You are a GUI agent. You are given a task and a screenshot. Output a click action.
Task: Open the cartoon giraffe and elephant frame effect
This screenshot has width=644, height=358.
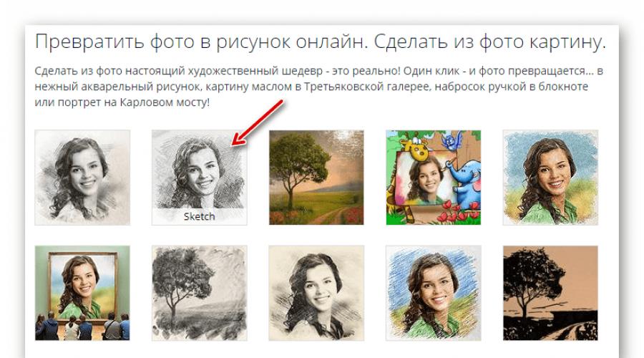coord(434,178)
